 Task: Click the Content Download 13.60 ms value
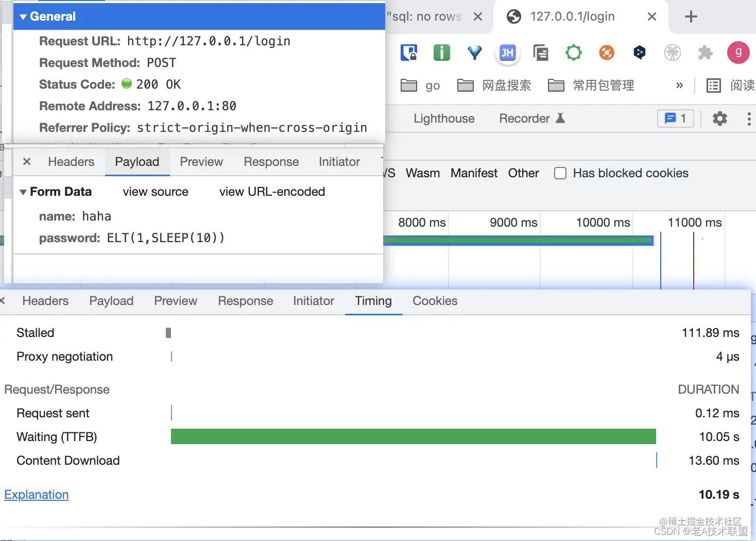[714, 461]
